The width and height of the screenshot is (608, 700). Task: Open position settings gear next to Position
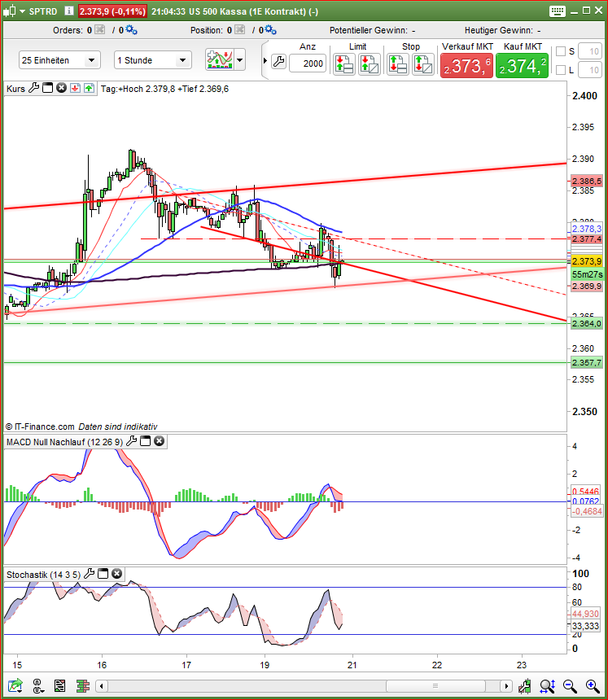[270, 30]
